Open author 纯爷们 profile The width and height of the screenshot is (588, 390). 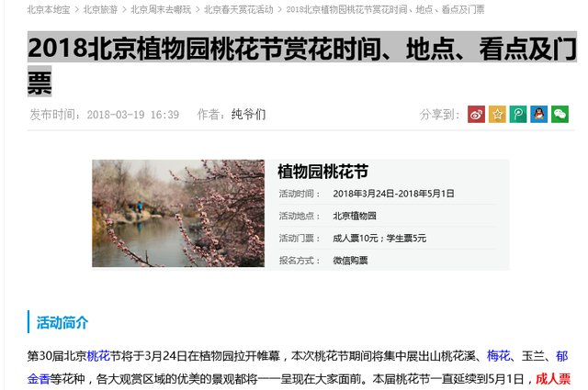tap(249, 115)
